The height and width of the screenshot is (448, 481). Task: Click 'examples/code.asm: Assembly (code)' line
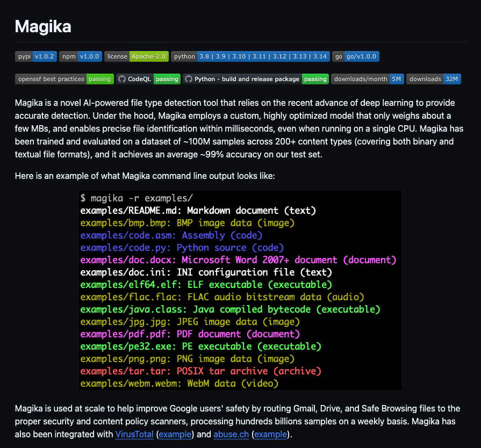[x=171, y=235]
